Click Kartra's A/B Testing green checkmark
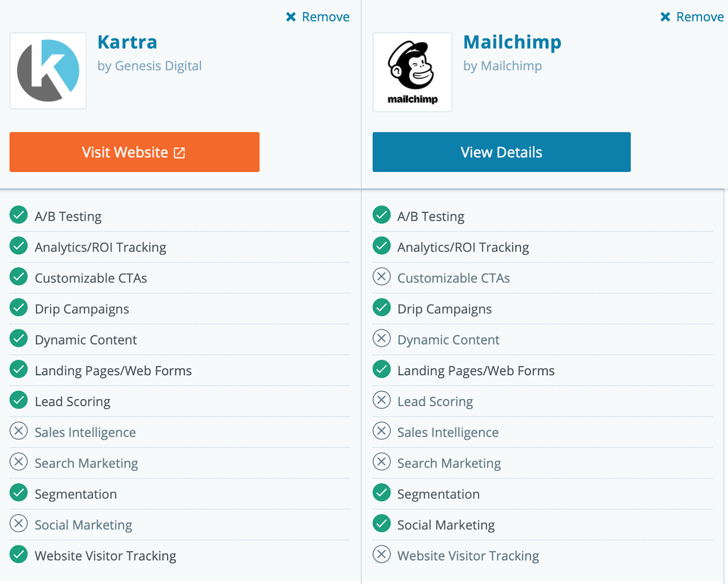 (19, 215)
